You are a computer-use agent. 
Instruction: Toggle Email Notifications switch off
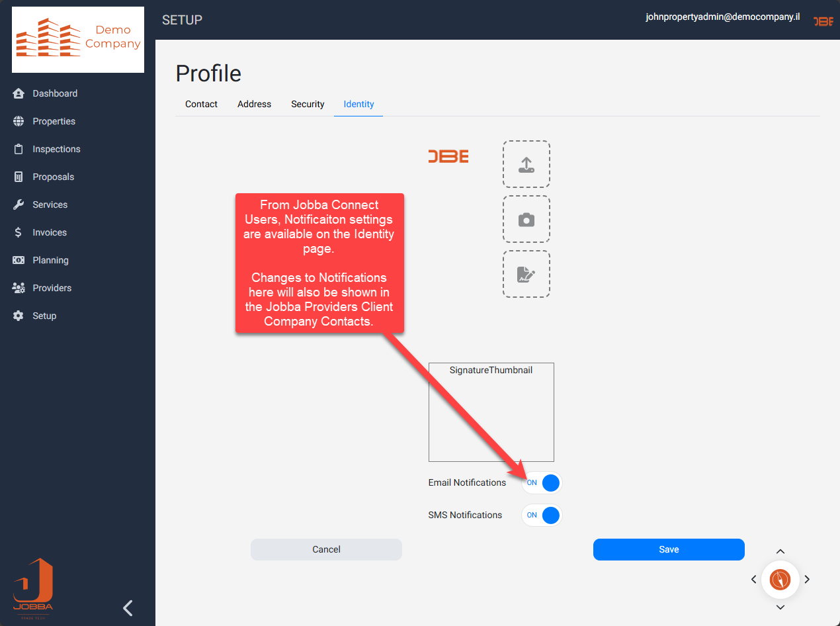542,483
